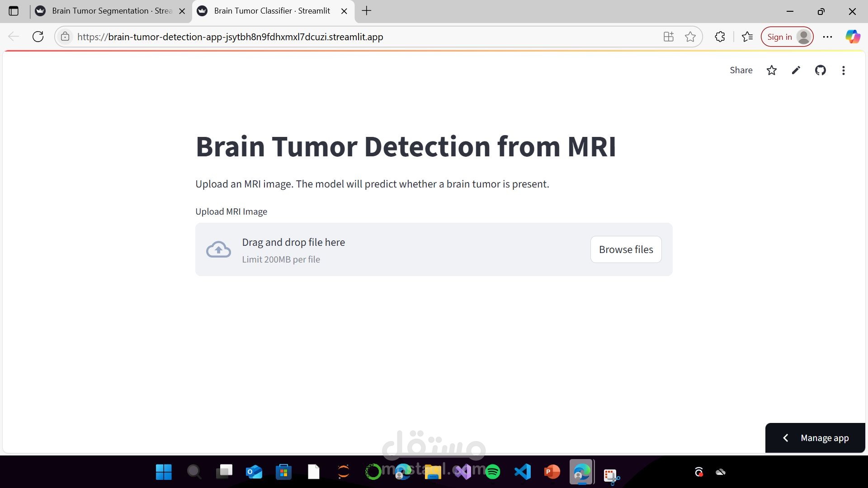Click the drag and drop upload area
868x488 pixels.
pos(434,249)
